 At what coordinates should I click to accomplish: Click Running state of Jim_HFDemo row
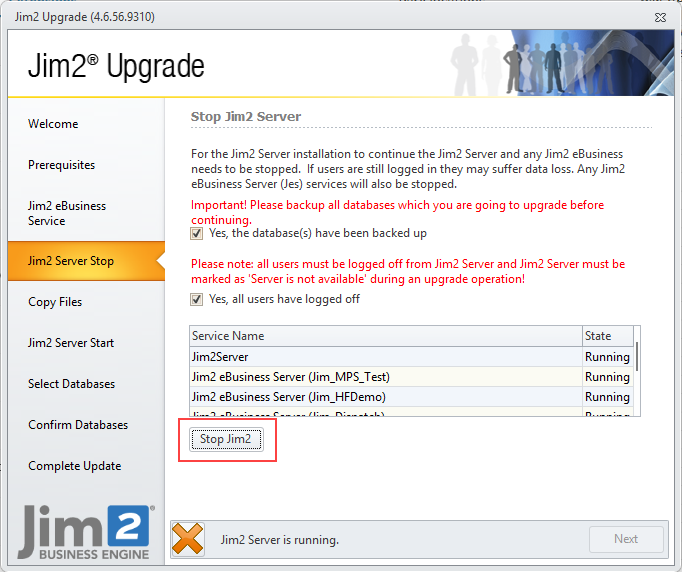pyautogui.click(x=607, y=397)
